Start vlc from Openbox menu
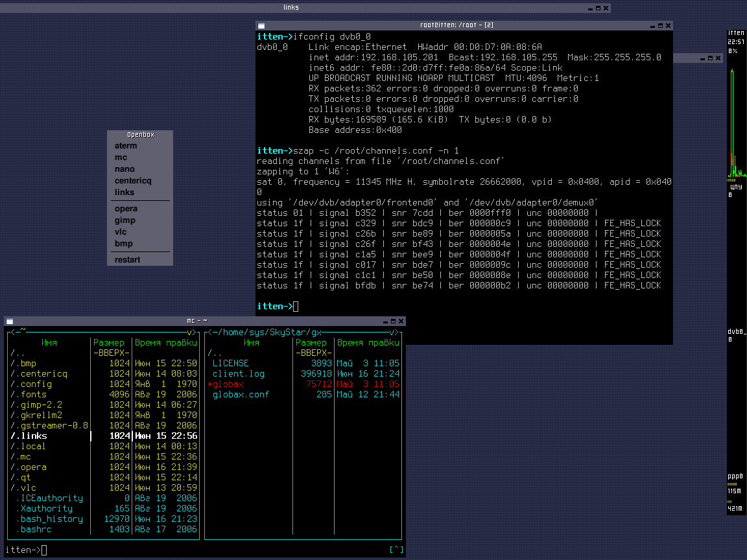The height and width of the screenshot is (560, 747). (121, 232)
